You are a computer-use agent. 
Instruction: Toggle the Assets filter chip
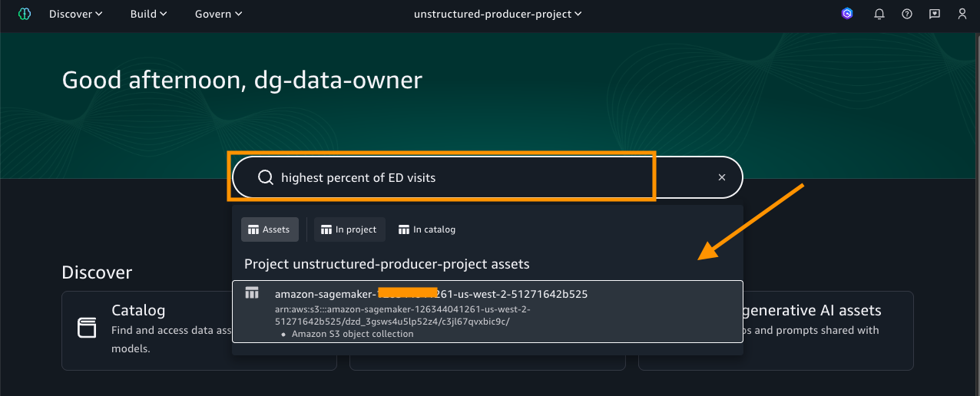[270, 229]
